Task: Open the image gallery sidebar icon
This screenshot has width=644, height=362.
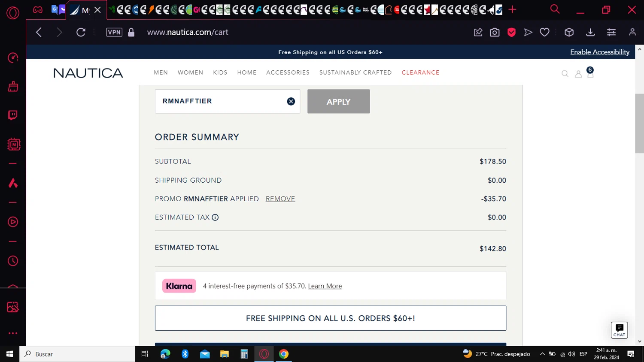Action: pos(13,307)
